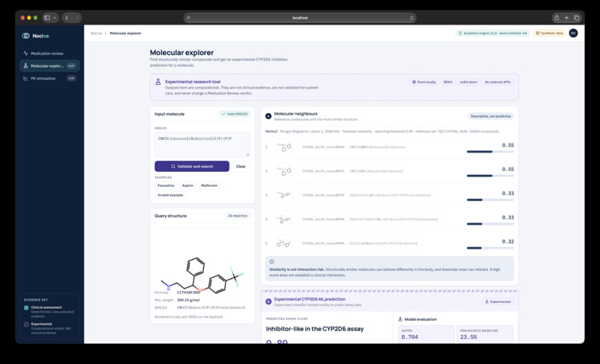Click the Molecular explorer flask icon

(25, 66)
